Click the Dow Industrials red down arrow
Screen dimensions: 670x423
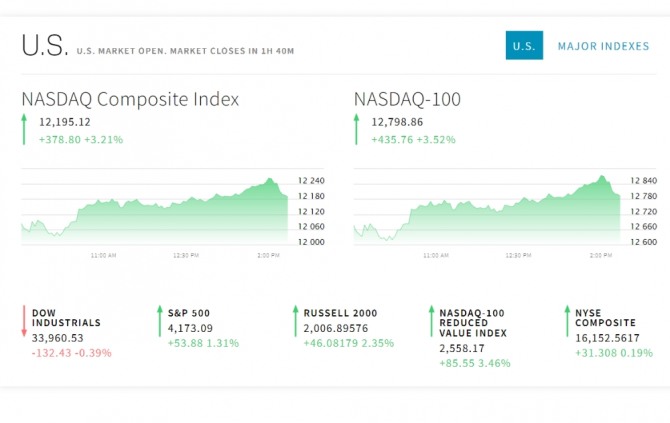[x=24, y=322]
